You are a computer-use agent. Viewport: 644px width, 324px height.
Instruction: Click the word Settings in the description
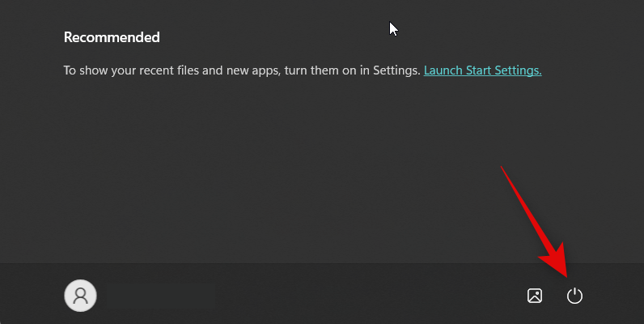(396, 70)
